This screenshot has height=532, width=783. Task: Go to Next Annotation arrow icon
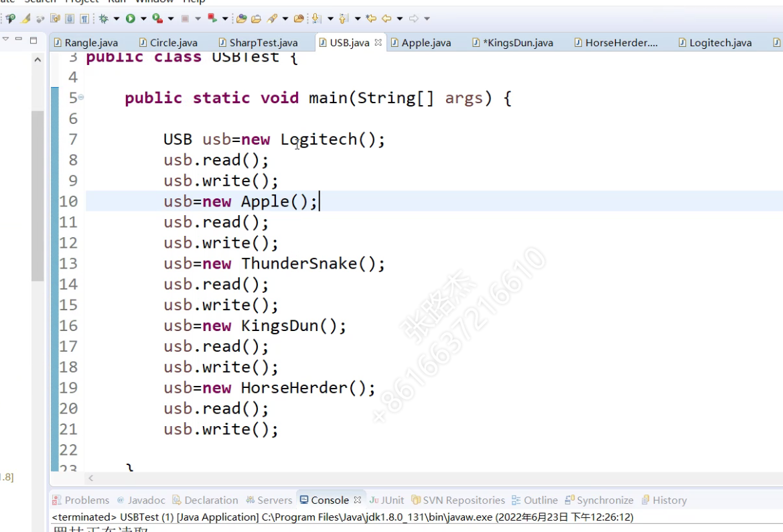[316, 19]
